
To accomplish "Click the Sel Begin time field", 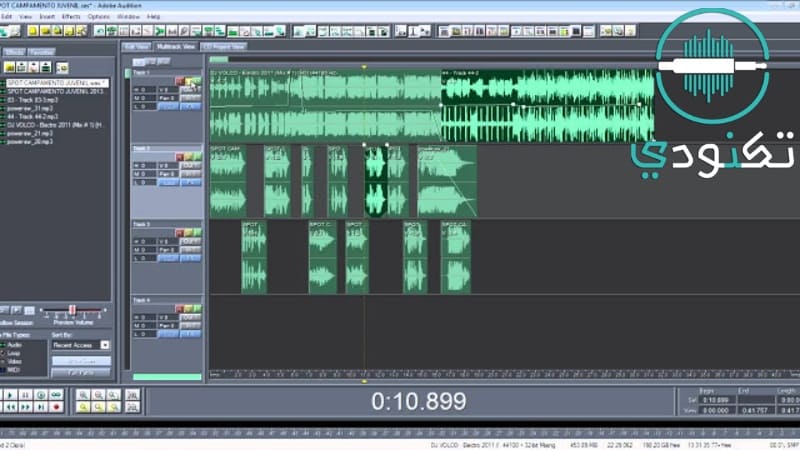I will click(x=717, y=401).
